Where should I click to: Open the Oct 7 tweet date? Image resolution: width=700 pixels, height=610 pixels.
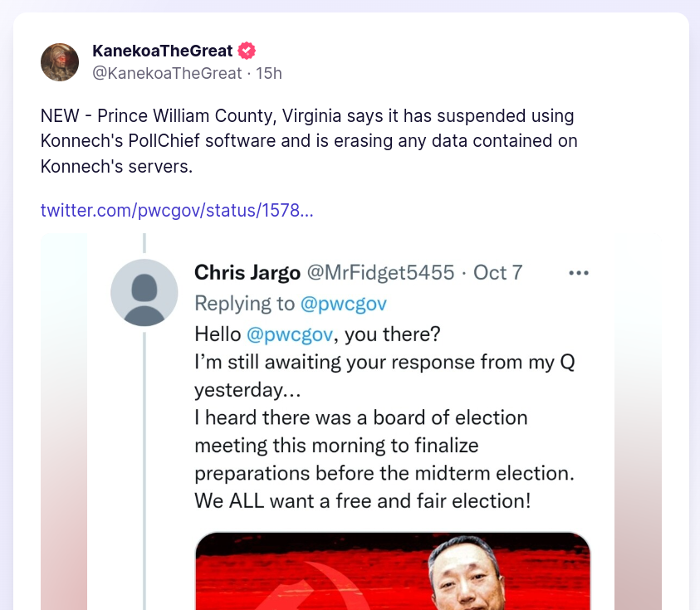pyautogui.click(x=497, y=273)
